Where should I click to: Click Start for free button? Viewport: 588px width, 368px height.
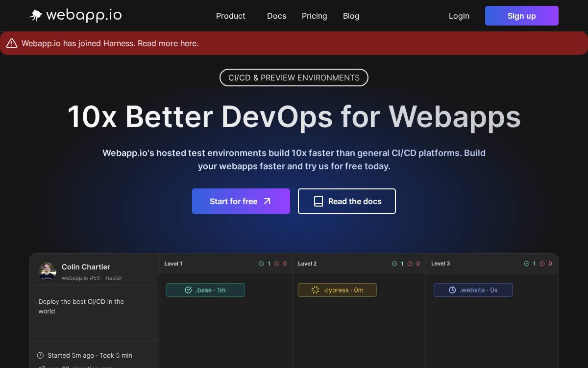[x=241, y=201]
